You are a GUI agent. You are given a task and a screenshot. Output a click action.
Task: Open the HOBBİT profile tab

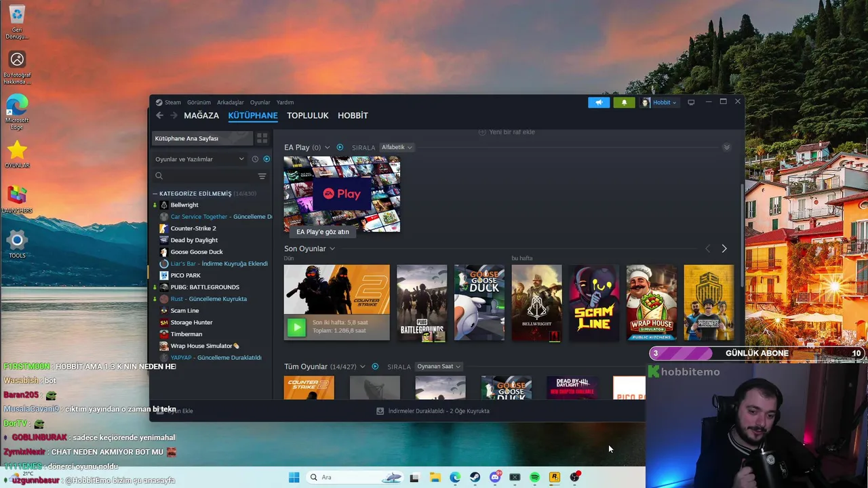(x=353, y=115)
